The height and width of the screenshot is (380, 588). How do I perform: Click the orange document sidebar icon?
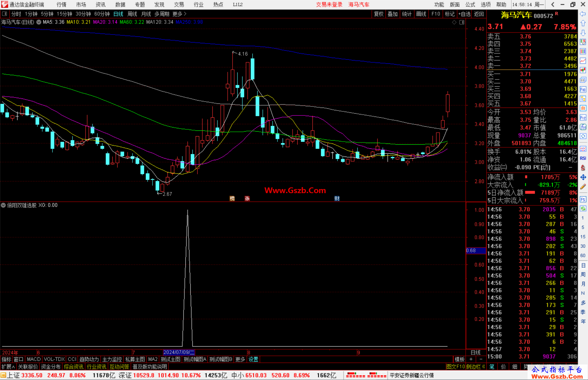pos(583,108)
